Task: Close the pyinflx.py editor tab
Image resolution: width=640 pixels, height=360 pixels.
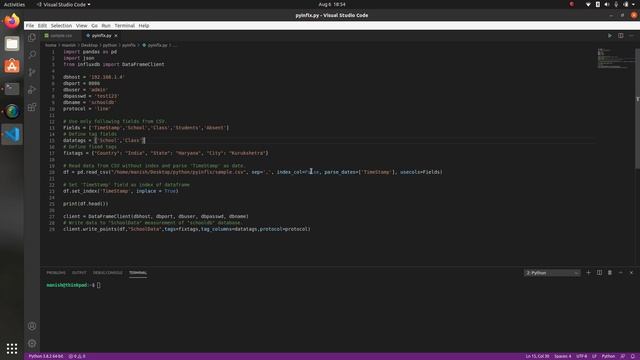Action: click(116, 36)
